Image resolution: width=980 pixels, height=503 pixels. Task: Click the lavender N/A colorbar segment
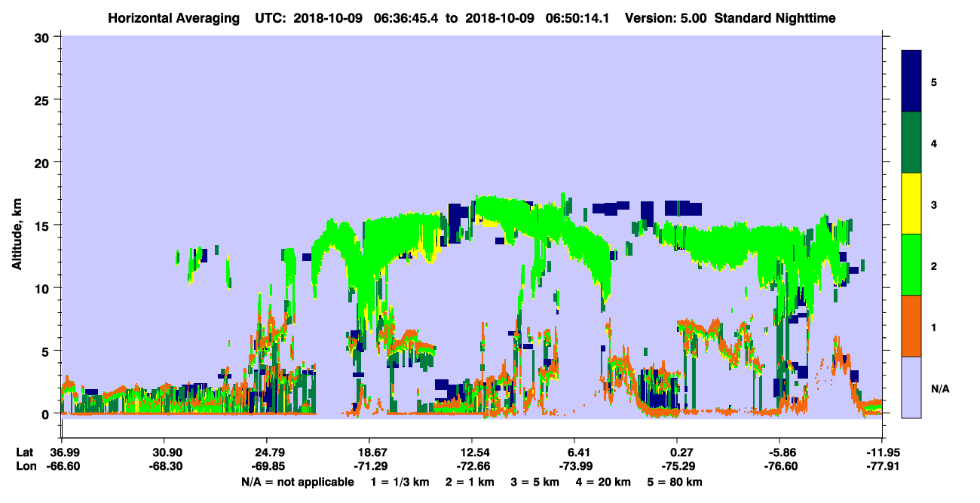click(912, 387)
